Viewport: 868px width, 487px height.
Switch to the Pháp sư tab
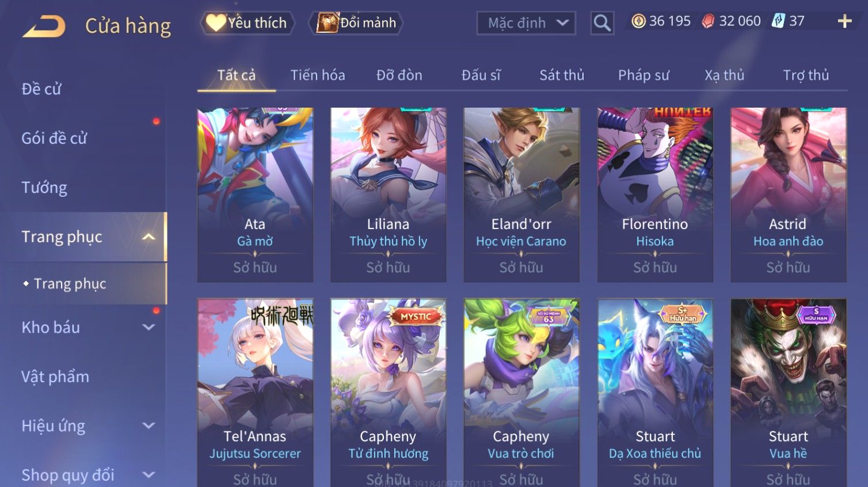(644, 75)
